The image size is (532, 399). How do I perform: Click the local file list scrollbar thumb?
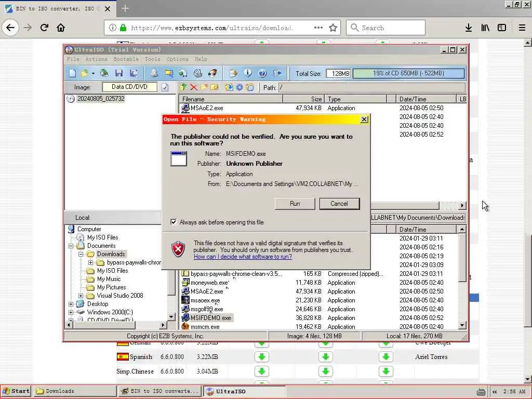[462, 258]
